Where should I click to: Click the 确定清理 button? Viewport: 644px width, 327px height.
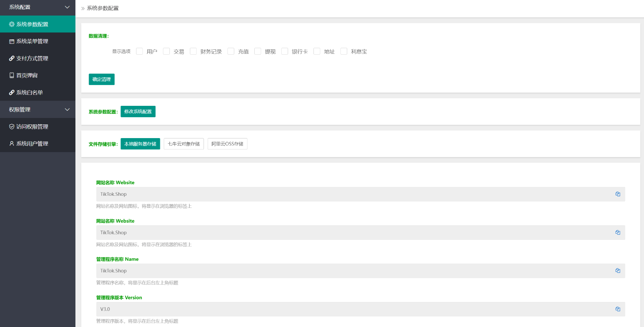(x=102, y=79)
